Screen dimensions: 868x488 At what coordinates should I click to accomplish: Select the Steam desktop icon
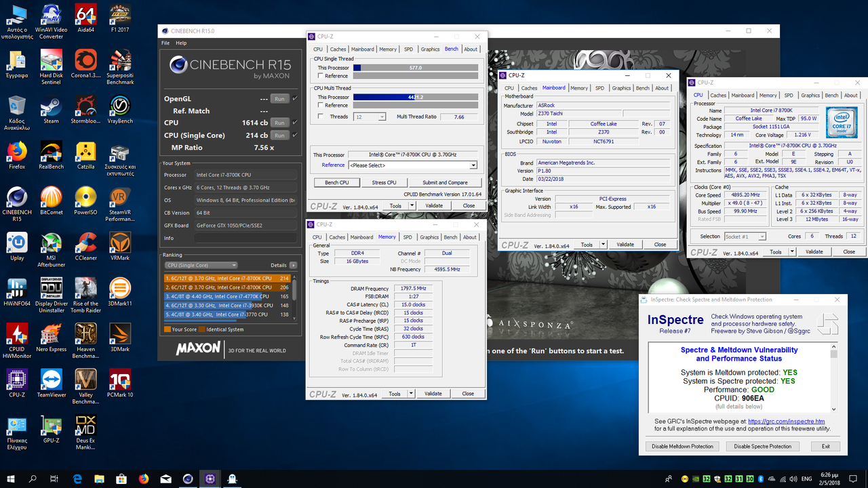(x=52, y=110)
